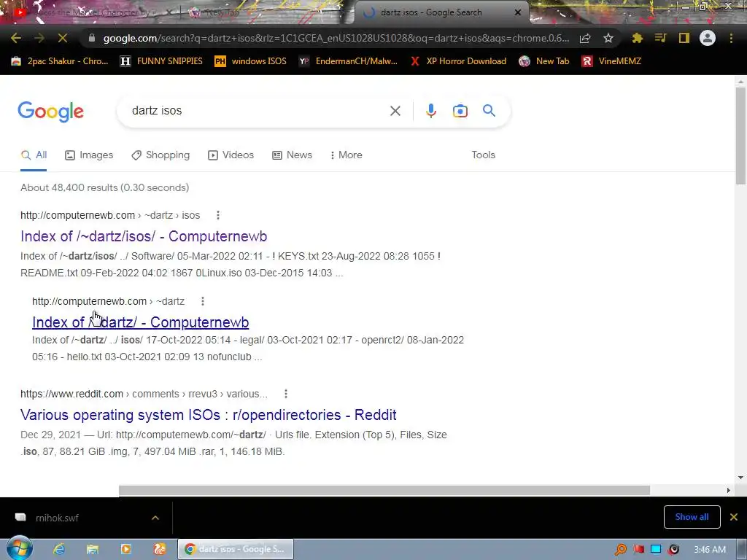747x560 pixels.
Task: Click the orange app taskbar icon
Action: pos(160,549)
